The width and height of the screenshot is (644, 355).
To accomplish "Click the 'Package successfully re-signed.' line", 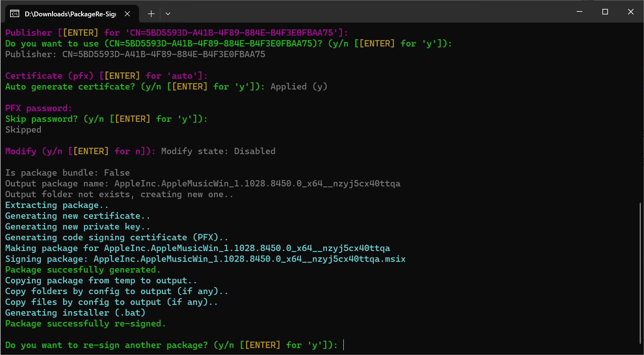I will [x=85, y=323].
